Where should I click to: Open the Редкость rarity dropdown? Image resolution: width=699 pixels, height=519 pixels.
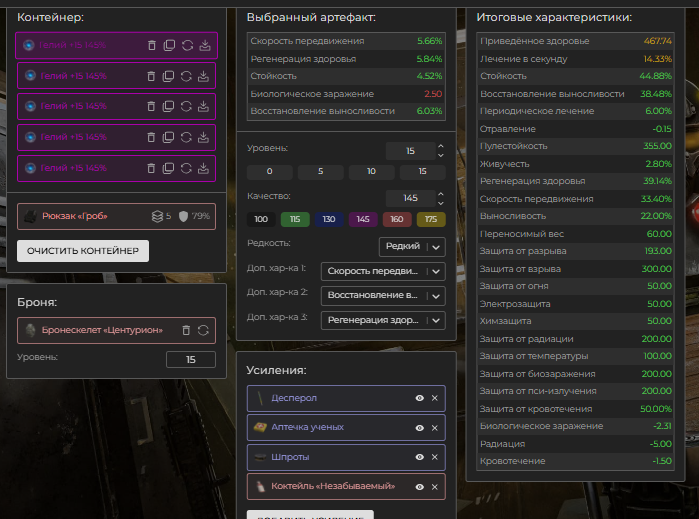coord(412,245)
